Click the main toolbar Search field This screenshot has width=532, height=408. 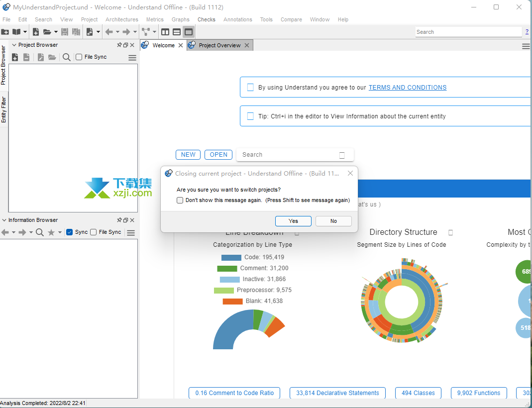[469, 32]
